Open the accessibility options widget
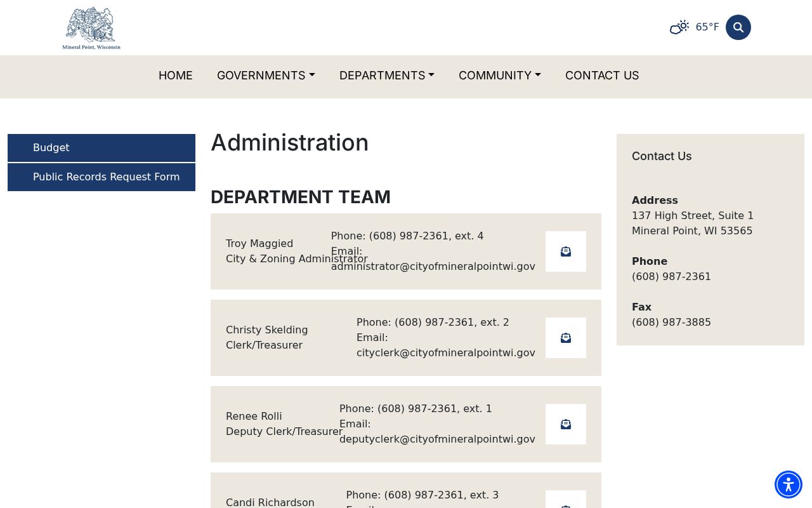The width and height of the screenshot is (812, 508). [789, 485]
